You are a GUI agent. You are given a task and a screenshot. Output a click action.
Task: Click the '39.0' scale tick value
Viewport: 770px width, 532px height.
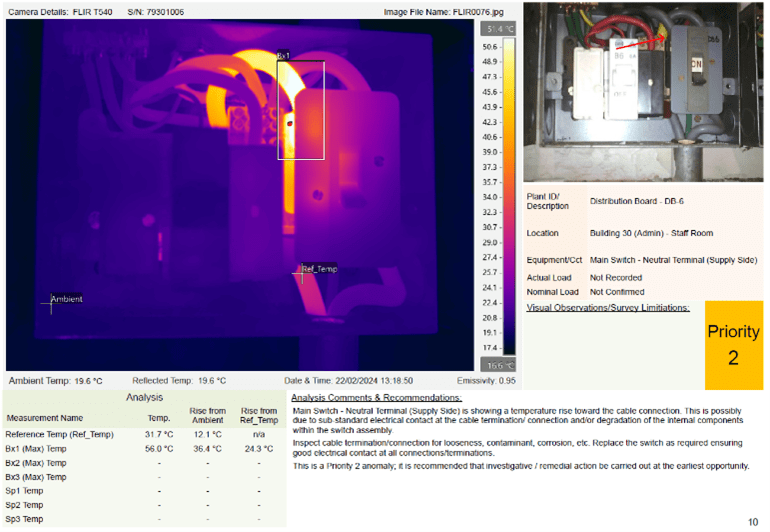point(490,152)
